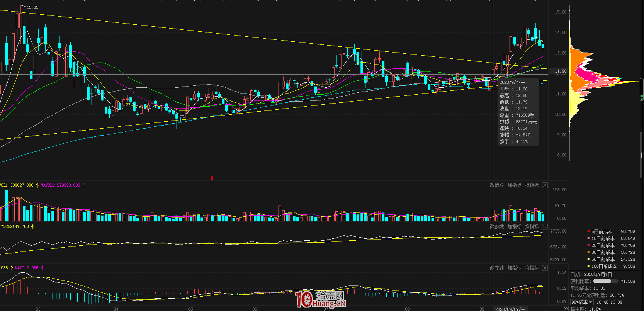This screenshot has height=311, width=644.
Task: Click 换指标 in the MACD panel
Action: coord(532,268)
